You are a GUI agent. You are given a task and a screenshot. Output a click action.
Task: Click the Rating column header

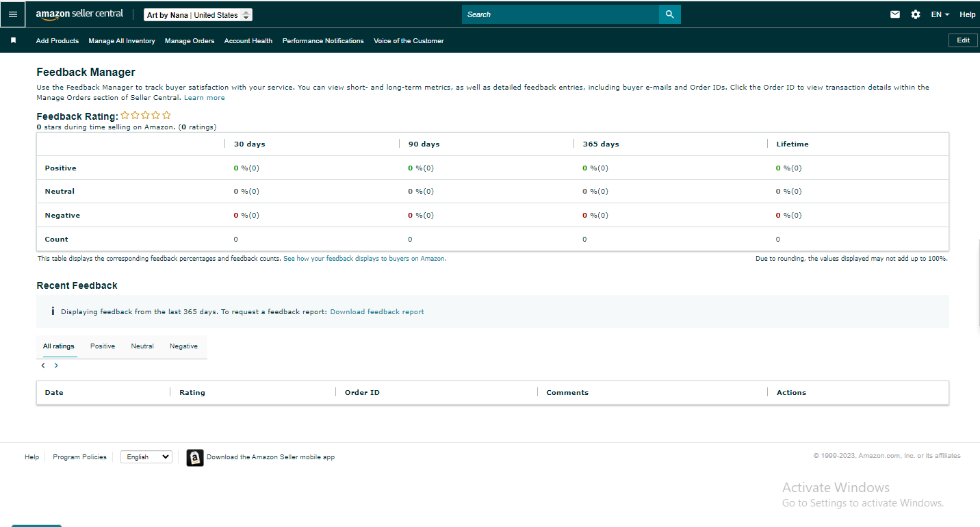[x=192, y=393]
